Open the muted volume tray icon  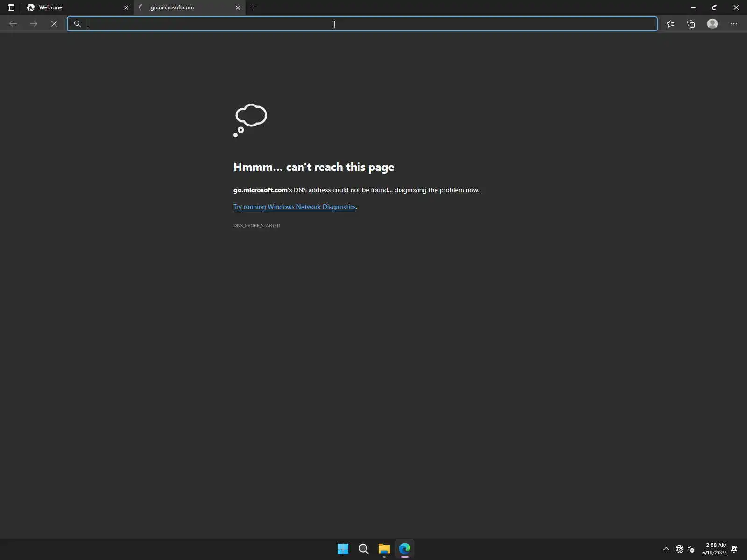[691, 549]
